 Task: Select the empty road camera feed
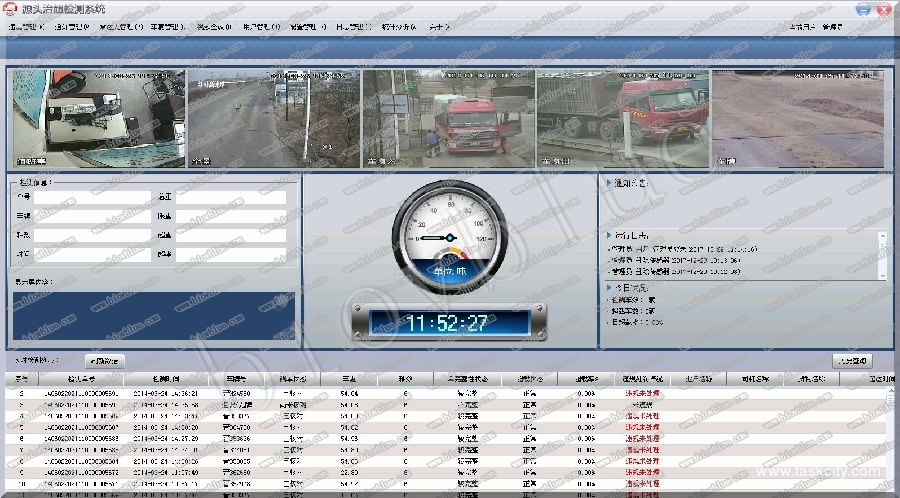[273, 118]
